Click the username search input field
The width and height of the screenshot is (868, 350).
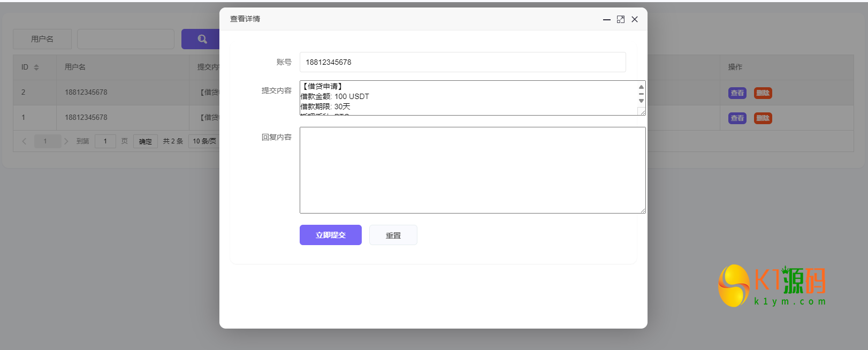(126, 39)
